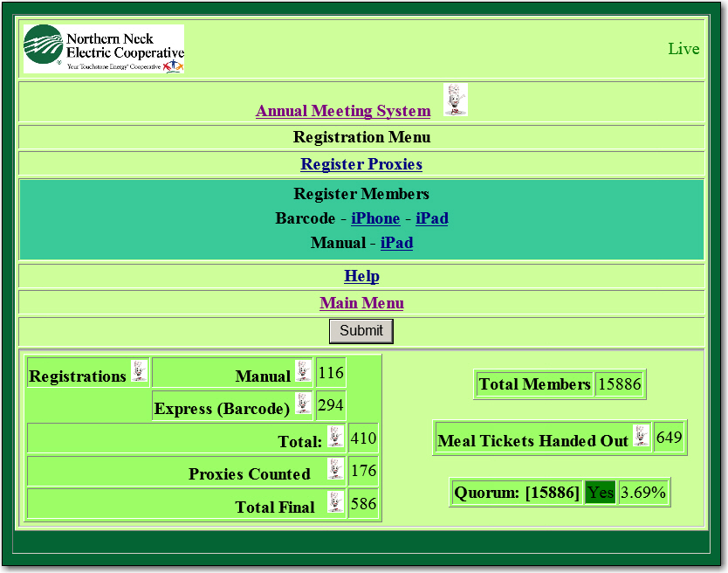Viewport: 728px width, 573px height.
Task: Click the help icon next to Registrations
Action: (139, 371)
